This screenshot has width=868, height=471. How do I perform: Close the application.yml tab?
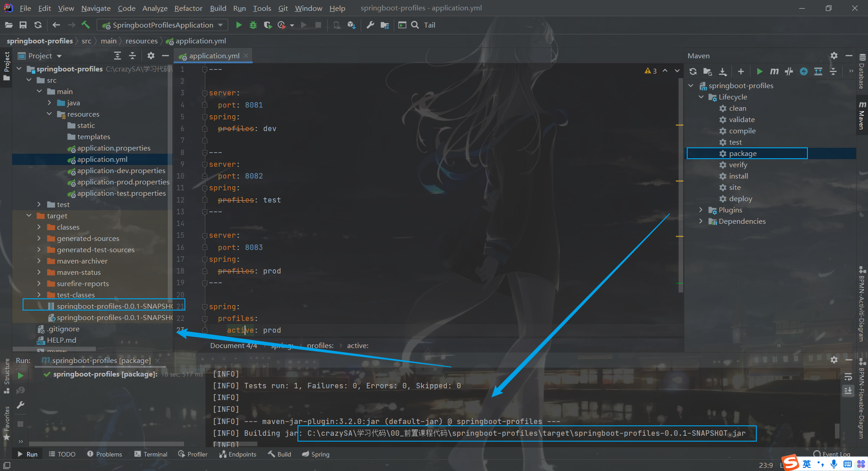pos(246,56)
